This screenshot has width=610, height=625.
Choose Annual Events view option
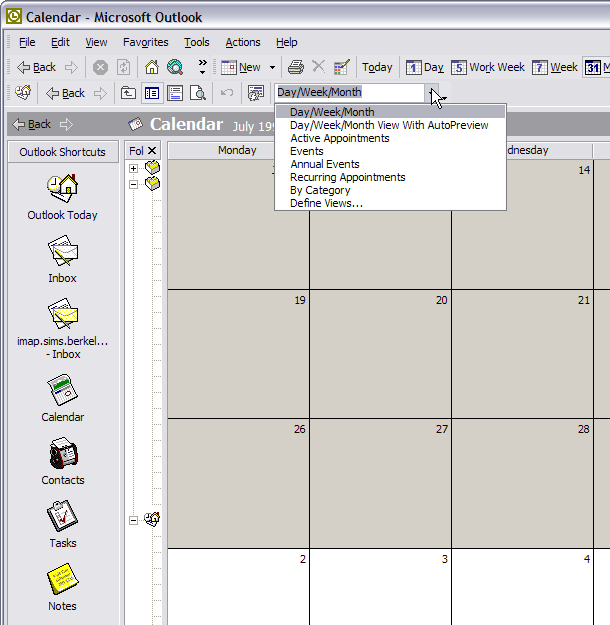pos(391,164)
